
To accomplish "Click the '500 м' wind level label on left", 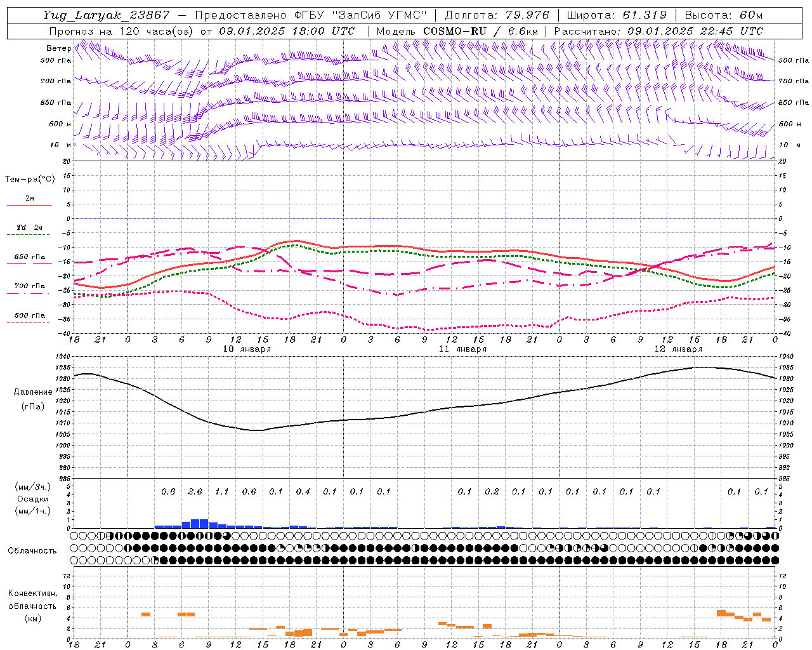I will (60, 124).
